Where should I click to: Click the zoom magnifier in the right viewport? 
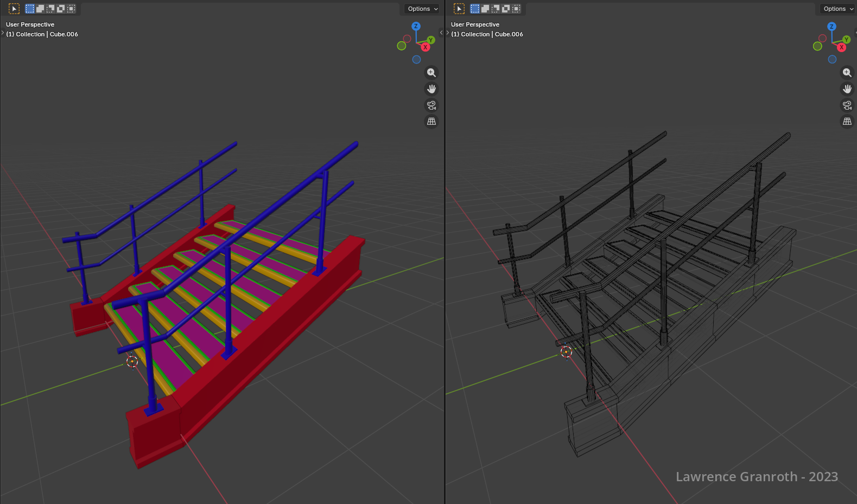pyautogui.click(x=847, y=73)
